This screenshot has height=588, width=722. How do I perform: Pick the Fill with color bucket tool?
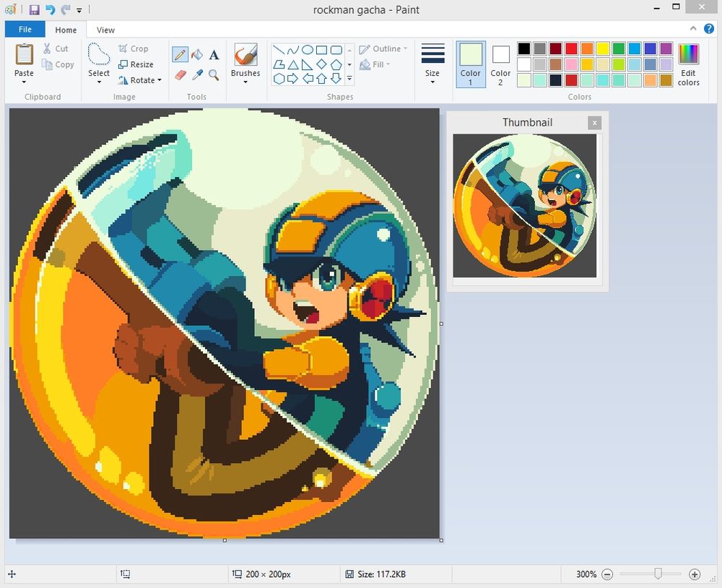[196, 53]
